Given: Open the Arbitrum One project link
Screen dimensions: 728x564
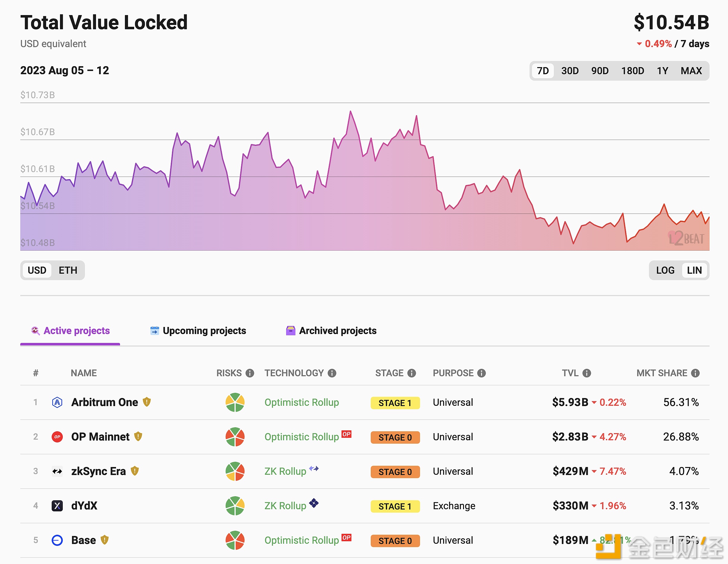Looking at the screenshot, I should click(x=105, y=402).
